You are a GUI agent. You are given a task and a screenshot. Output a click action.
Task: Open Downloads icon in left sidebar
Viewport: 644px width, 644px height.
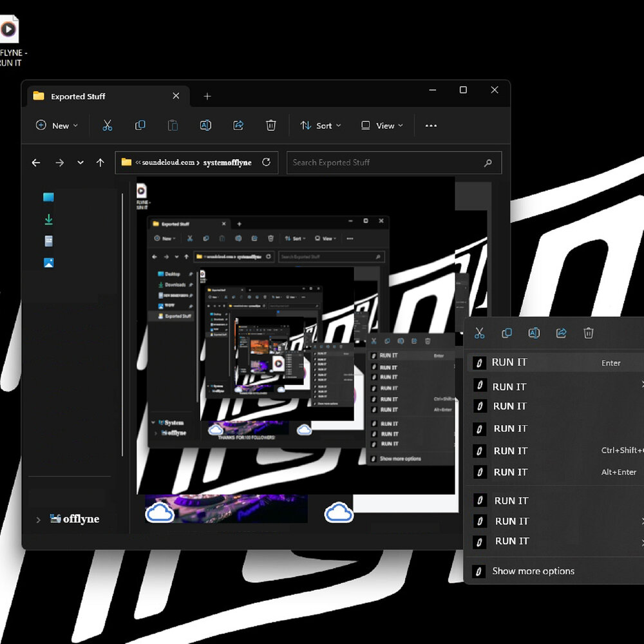click(x=48, y=220)
